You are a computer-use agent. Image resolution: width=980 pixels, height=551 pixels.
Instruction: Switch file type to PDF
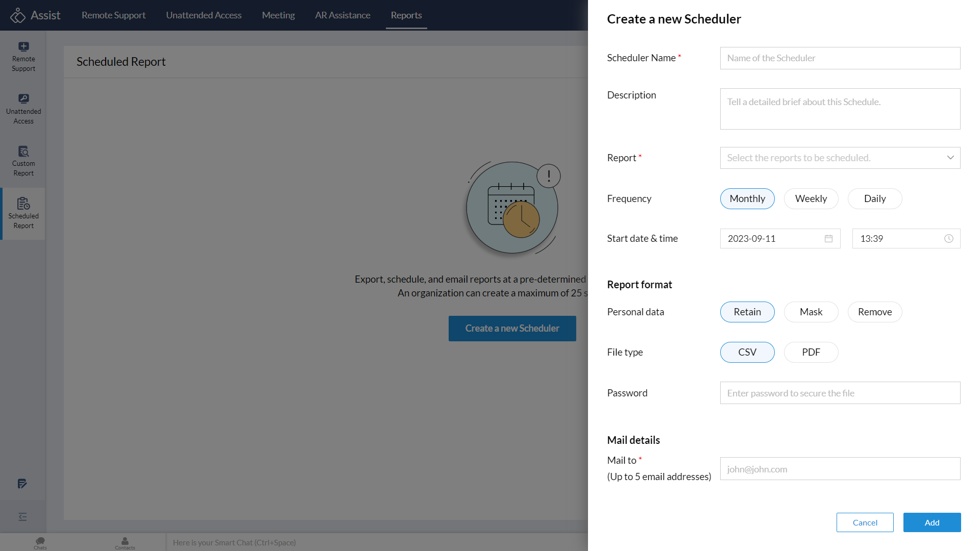click(811, 352)
